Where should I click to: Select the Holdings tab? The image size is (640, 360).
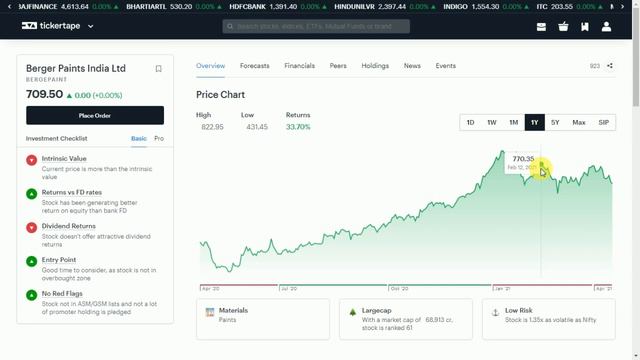click(x=375, y=66)
